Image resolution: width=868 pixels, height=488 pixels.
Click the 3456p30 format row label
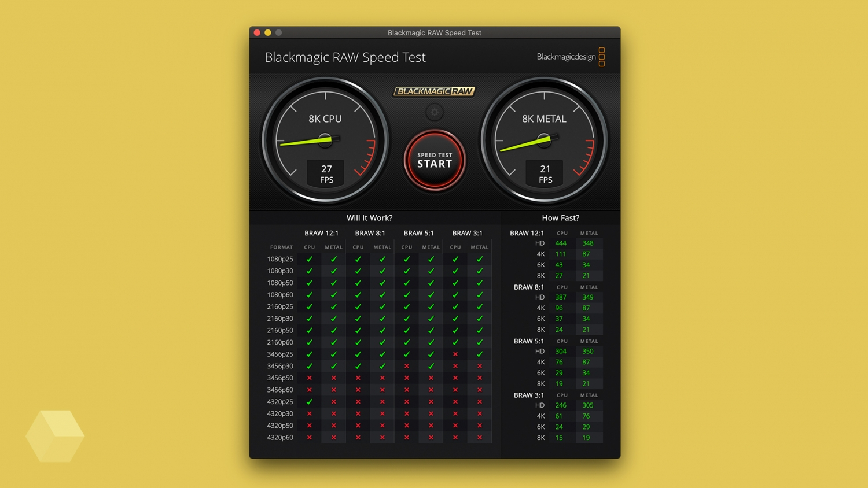click(280, 366)
